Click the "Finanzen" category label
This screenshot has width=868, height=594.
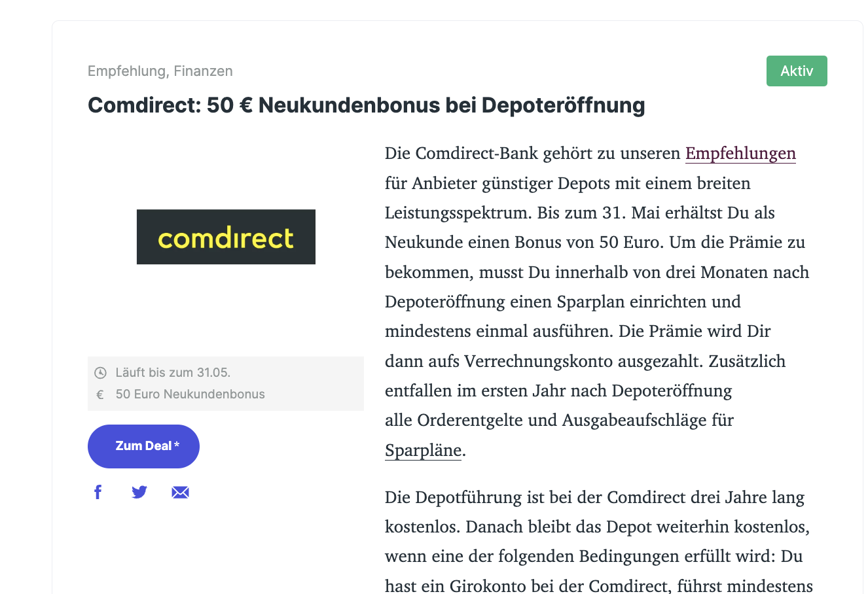[203, 71]
